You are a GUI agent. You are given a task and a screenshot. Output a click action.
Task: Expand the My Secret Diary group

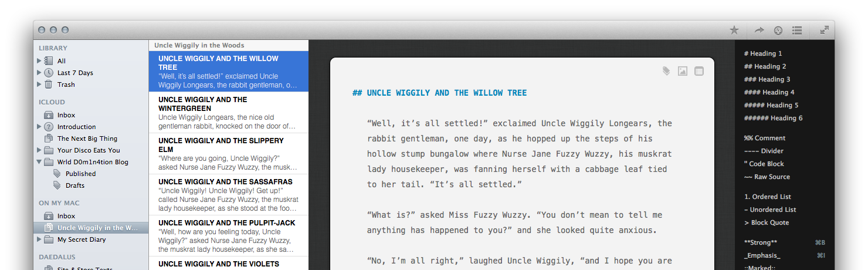[x=39, y=239]
